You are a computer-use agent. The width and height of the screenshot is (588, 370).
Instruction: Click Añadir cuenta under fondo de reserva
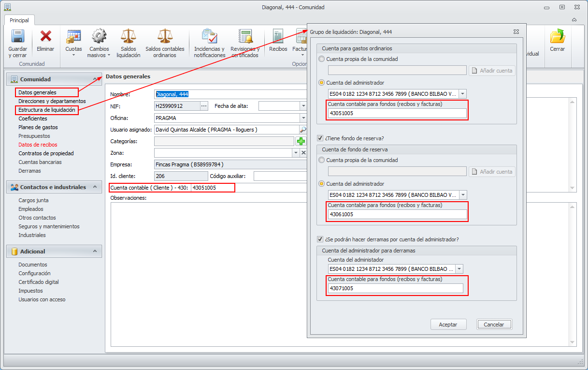point(492,172)
